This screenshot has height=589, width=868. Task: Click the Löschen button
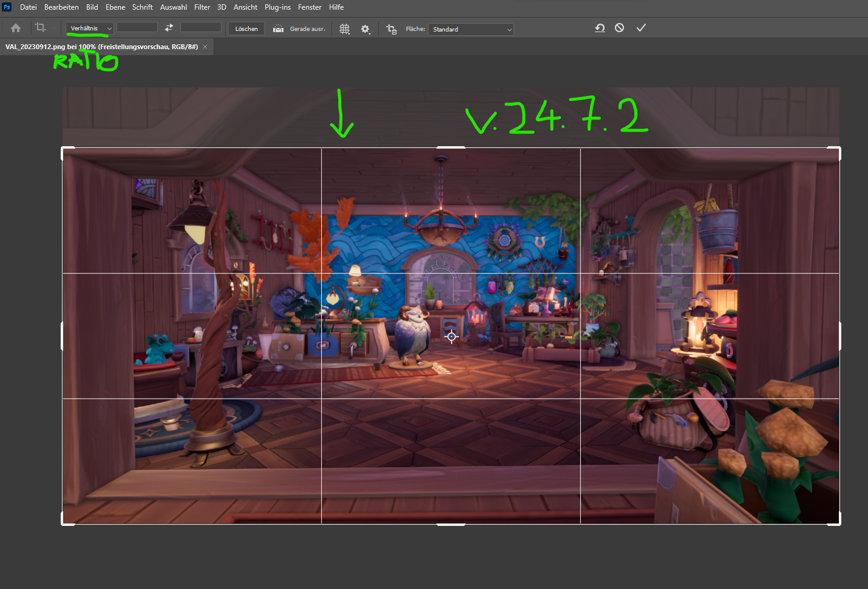[x=246, y=29]
